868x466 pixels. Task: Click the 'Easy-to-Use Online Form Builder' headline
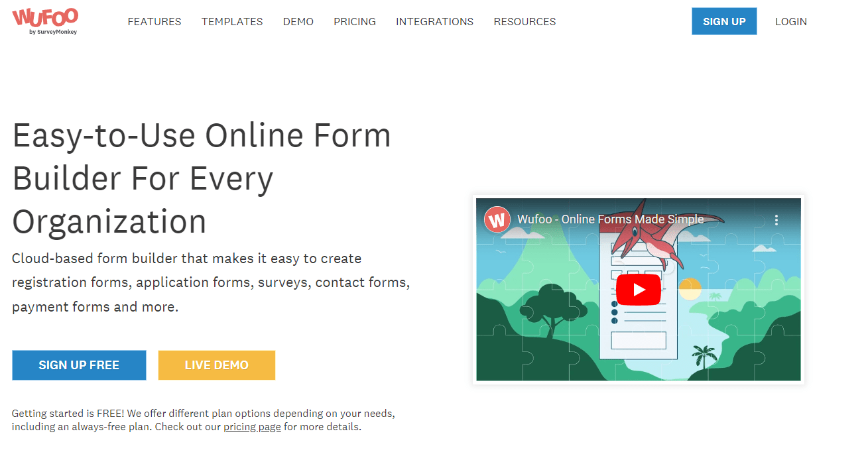coord(202,178)
